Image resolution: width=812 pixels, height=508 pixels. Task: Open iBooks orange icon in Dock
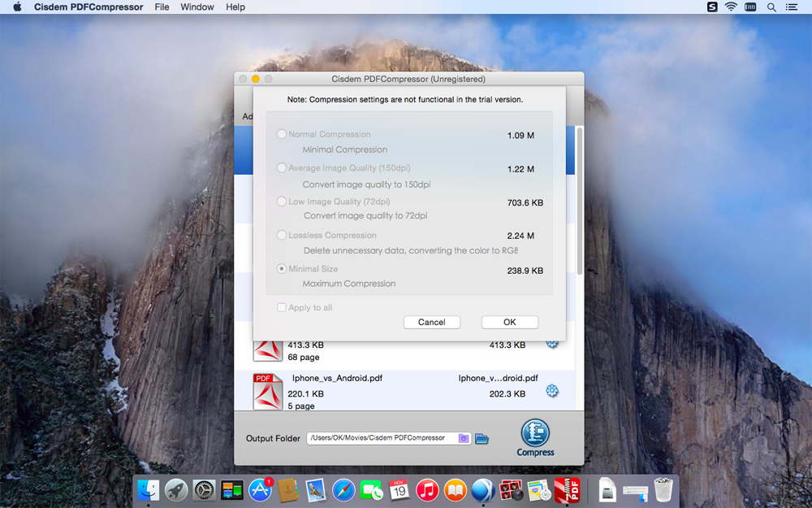click(456, 490)
